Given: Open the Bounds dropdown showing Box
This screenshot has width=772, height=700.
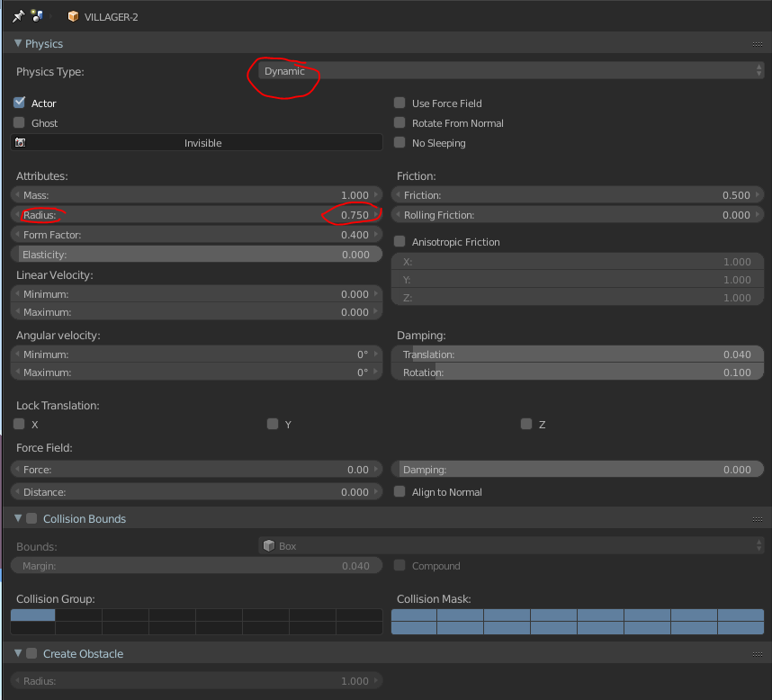Looking at the screenshot, I should 511,546.
